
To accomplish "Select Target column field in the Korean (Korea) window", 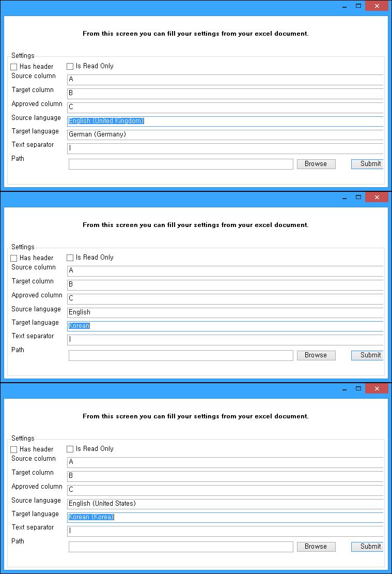I will (x=225, y=476).
